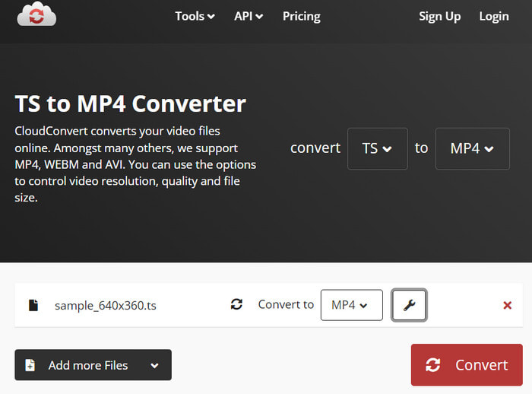
Task: Go to the Pricing page
Action: [x=301, y=16]
